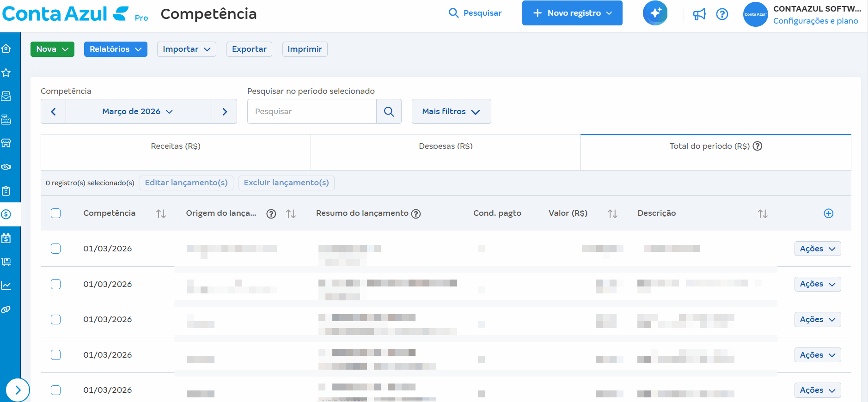Open the dollar coin financial sidebar icon
Image resolution: width=868 pixels, height=402 pixels.
pos(6,214)
